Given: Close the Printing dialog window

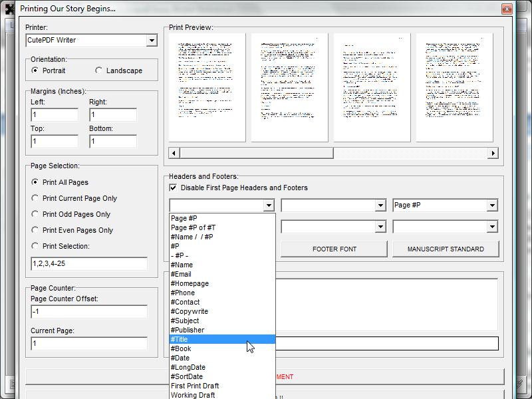Looking at the screenshot, I should (x=507, y=9).
